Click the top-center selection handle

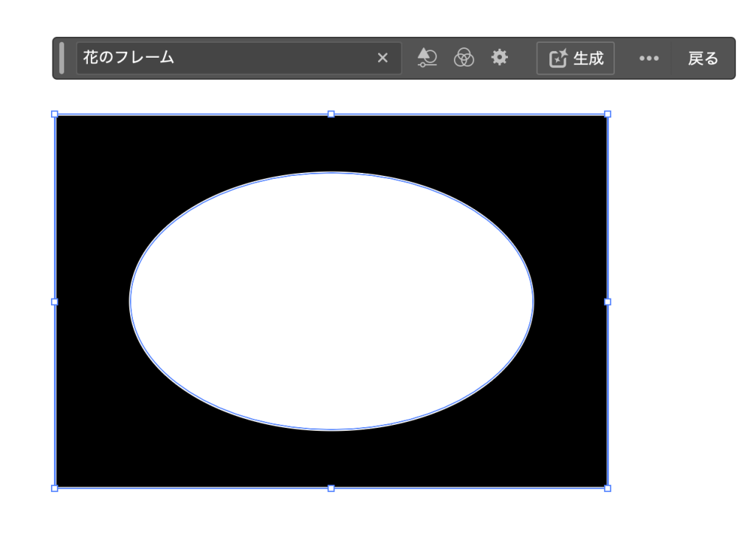(x=331, y=115)
